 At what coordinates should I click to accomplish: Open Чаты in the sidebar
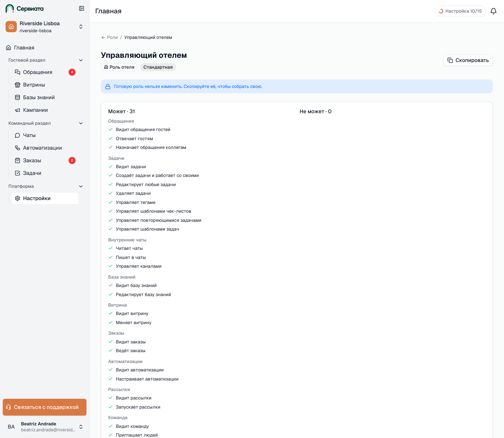coord(45,135)
